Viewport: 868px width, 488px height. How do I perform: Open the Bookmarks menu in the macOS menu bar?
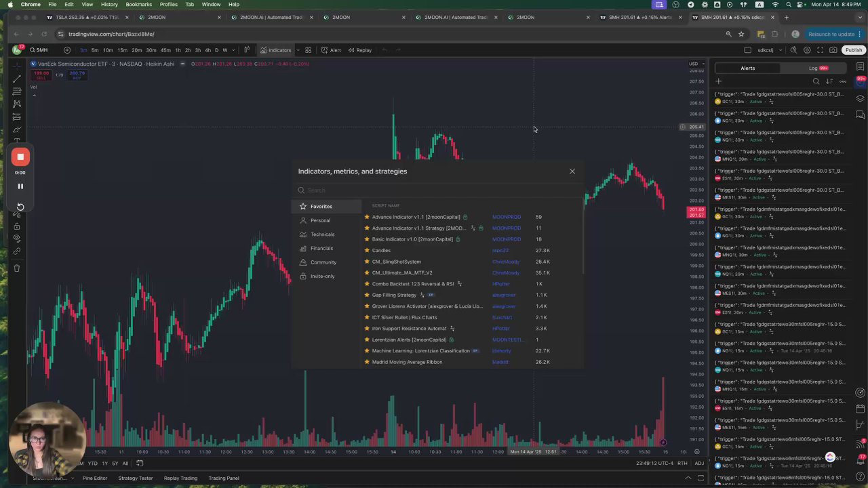138,4
